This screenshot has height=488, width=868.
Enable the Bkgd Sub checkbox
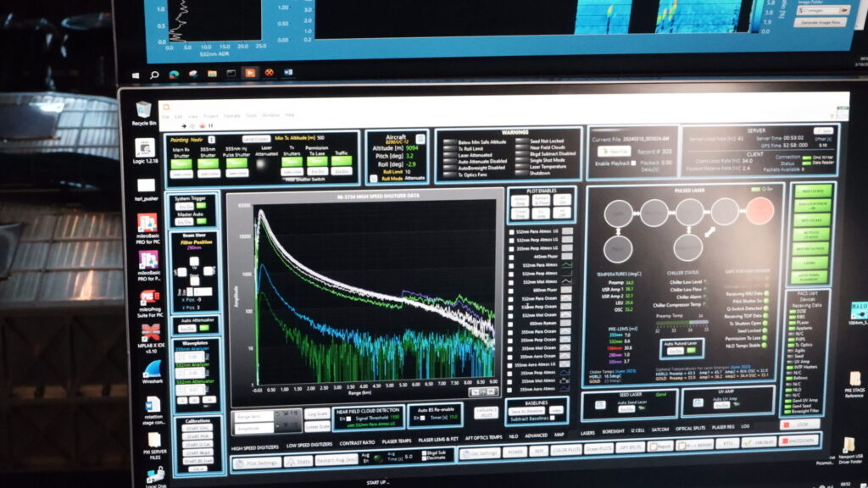click(426, 454)
